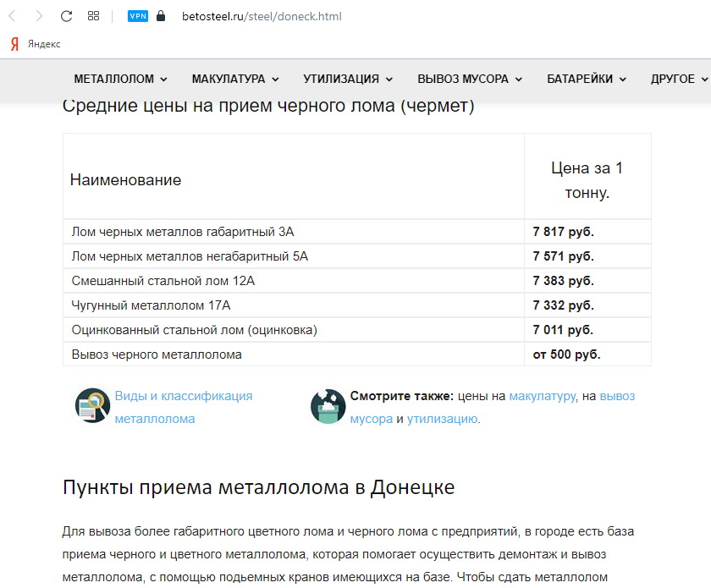Expand the УТИЛИЗАЦИЯ dropdown menu
Screen dimensions: 711x588
tap(348, 79)
